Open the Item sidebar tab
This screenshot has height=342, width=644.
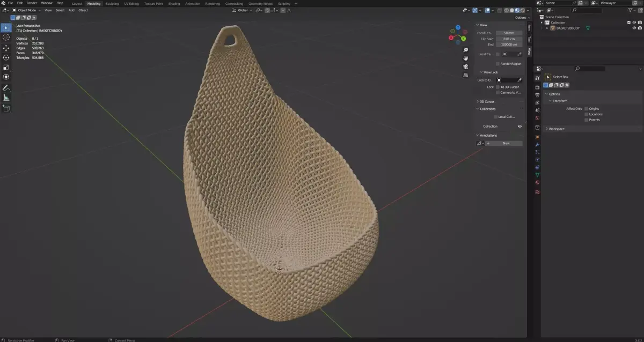point(529,27)
